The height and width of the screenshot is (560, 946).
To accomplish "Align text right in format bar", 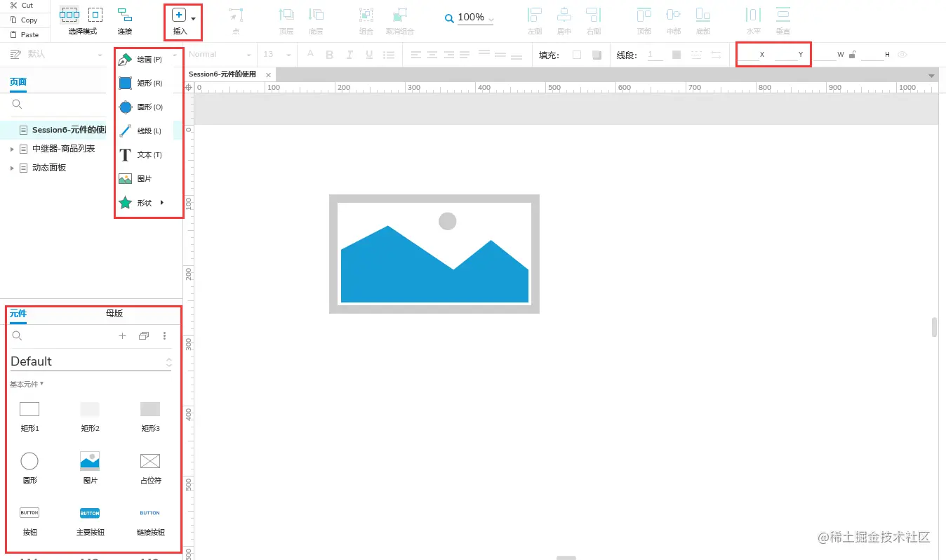I will pyautogui.click(x=448, y=55).
